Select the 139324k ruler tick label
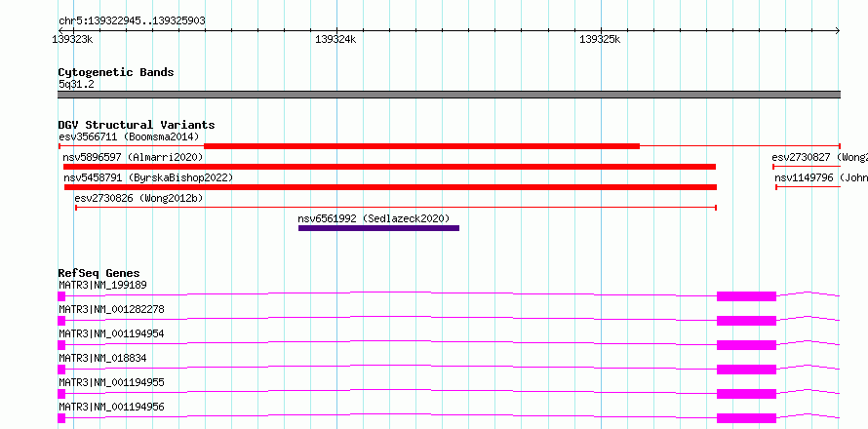Screen dimensions: 868x429 pyautogui.click(x=335, y=39)
